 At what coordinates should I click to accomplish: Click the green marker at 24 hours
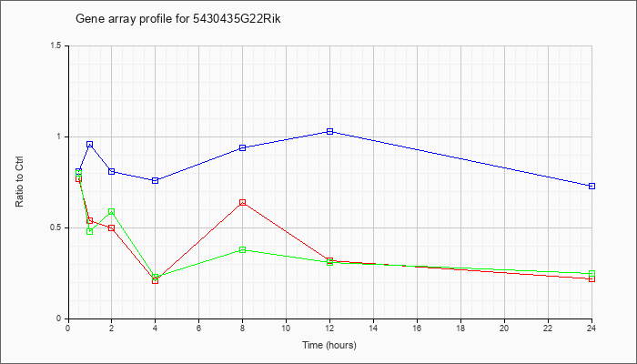pos(591,273)
